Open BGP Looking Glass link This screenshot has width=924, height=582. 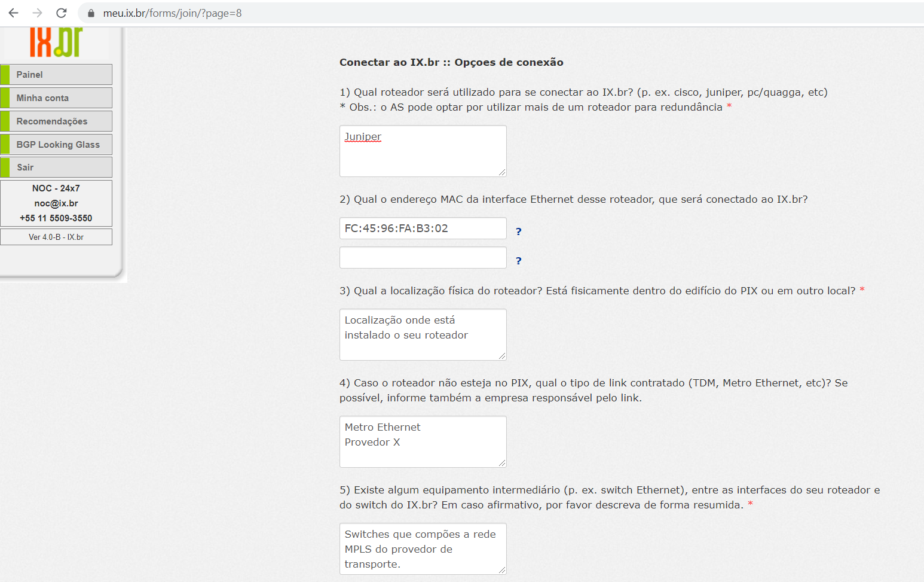(x=56, y=144)
